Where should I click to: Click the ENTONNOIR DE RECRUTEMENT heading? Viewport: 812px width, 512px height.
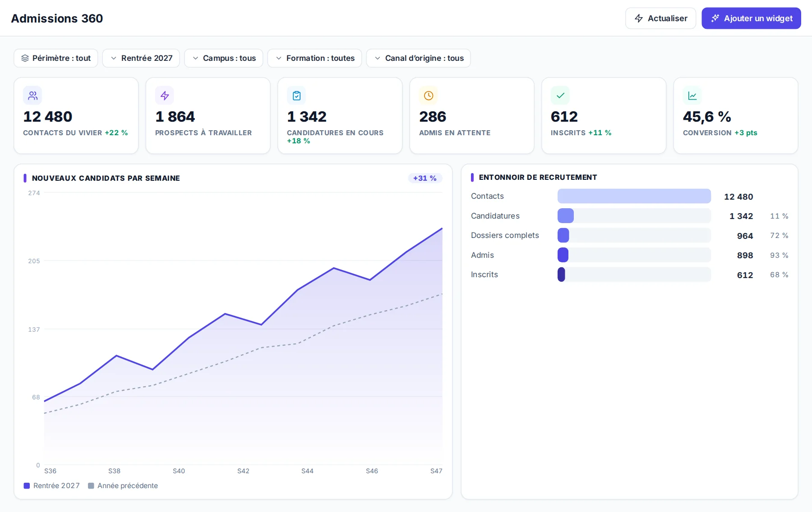[538, 178]
